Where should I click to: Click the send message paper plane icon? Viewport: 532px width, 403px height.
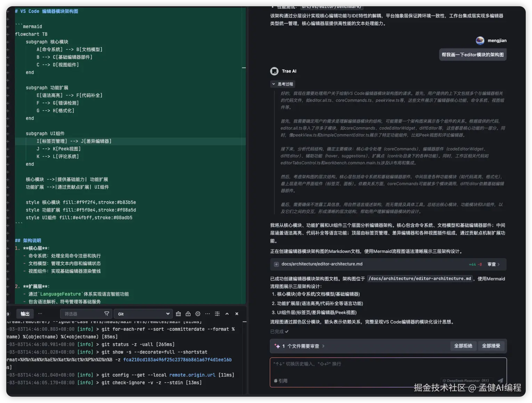[500, 381]
